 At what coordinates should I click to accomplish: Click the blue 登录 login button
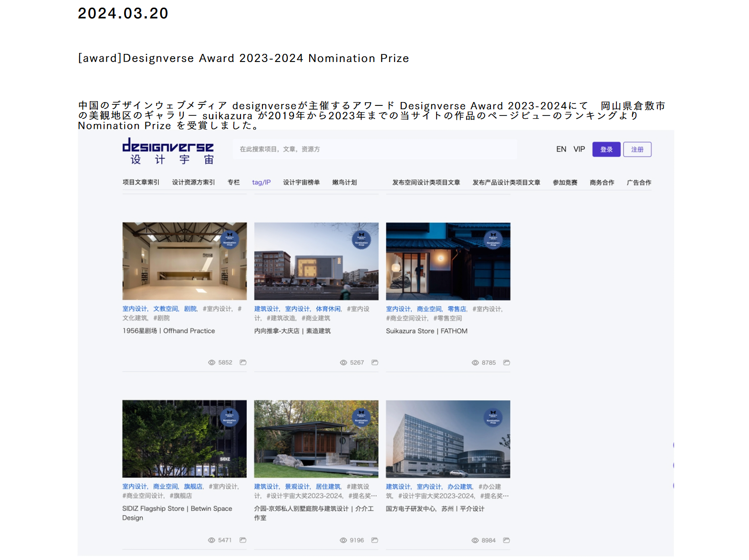pyautogui.click(x=606, y=149)
